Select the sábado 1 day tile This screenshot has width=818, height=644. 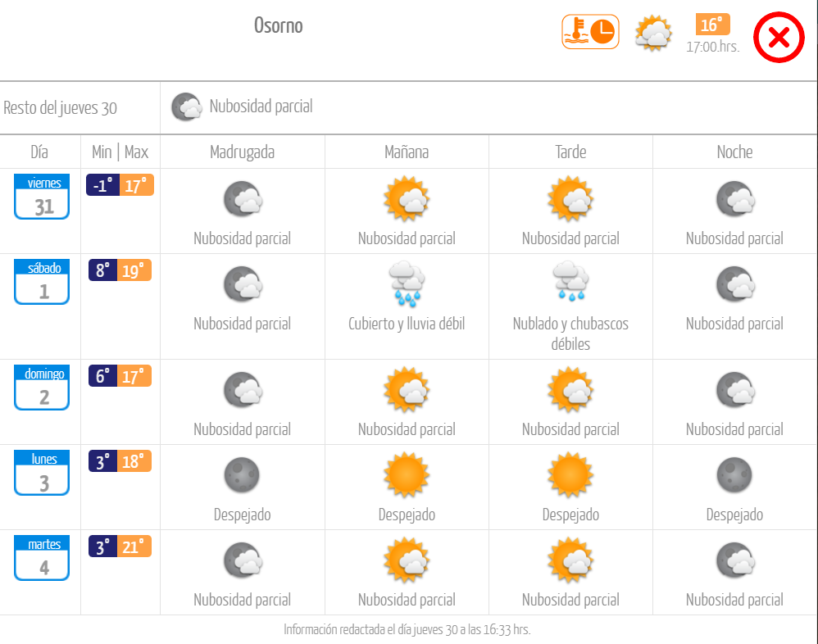coord(43,281)
